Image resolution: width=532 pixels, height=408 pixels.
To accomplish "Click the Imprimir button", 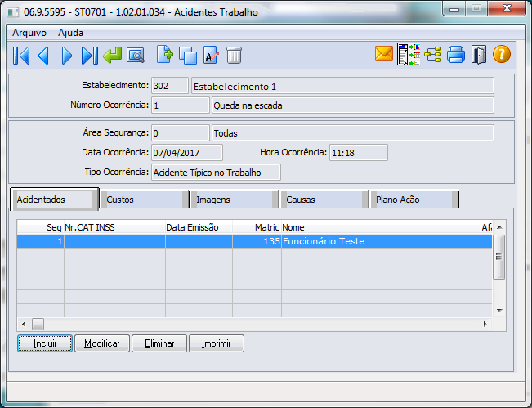I will click(217, 343).
